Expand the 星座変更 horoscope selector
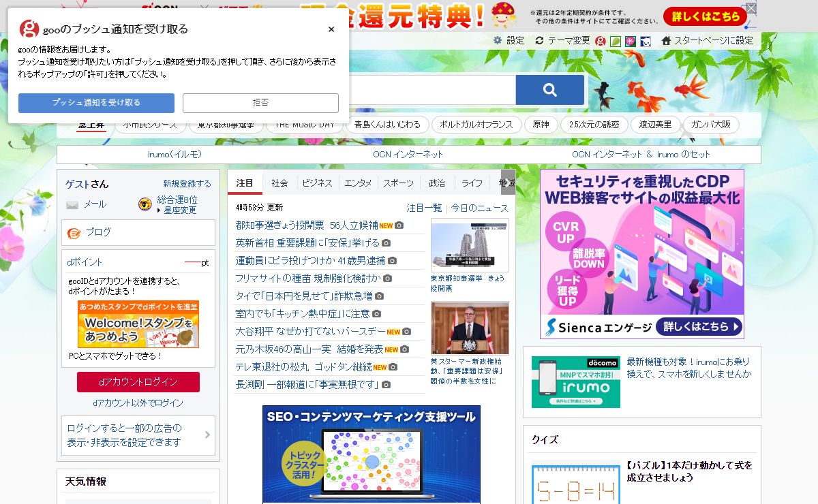 177,210
